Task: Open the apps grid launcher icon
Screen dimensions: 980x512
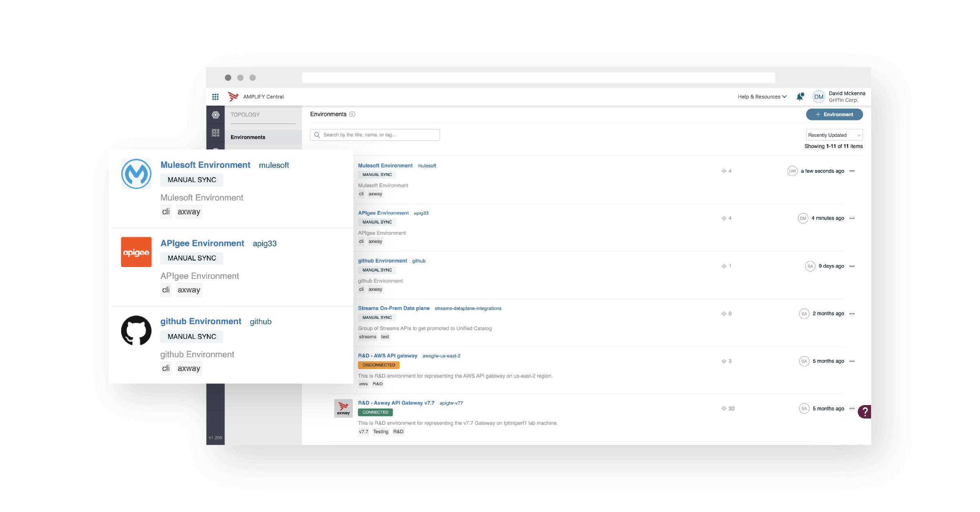Action: point(216,97)
